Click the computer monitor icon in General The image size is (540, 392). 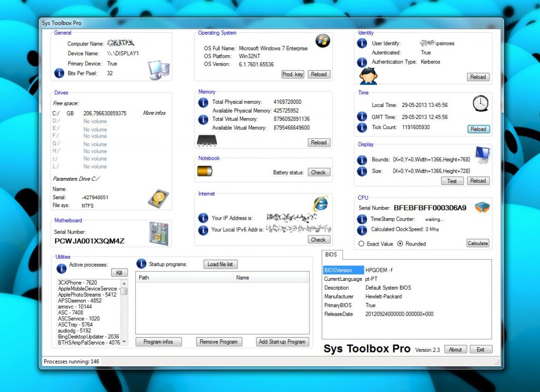click(159, 70)
